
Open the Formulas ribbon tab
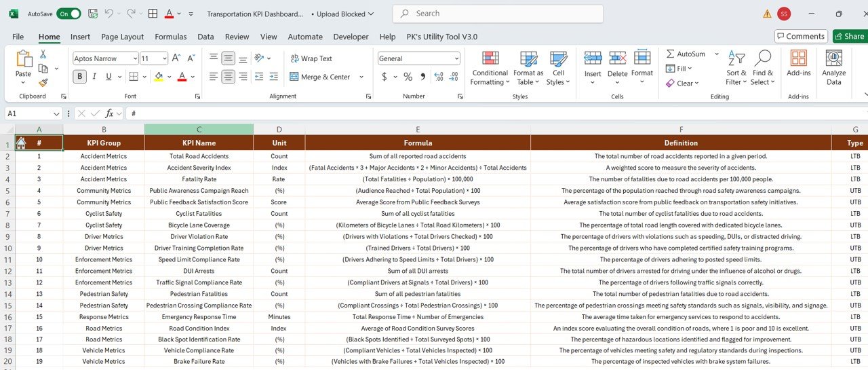coord(170,37)
